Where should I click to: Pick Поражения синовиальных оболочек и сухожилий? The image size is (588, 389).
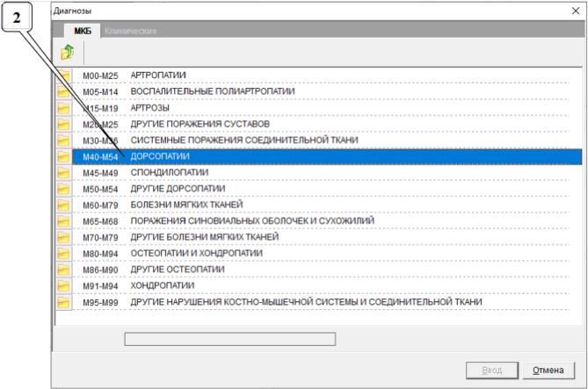[x=252, y=220]
